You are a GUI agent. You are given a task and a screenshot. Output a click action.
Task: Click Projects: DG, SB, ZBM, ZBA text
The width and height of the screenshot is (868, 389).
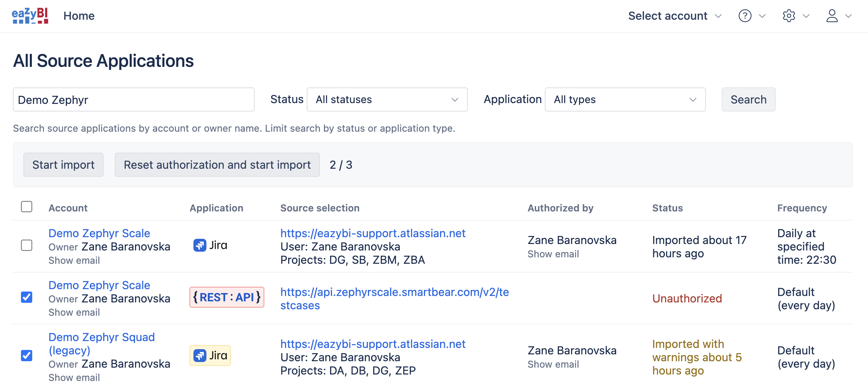(353, 260)
